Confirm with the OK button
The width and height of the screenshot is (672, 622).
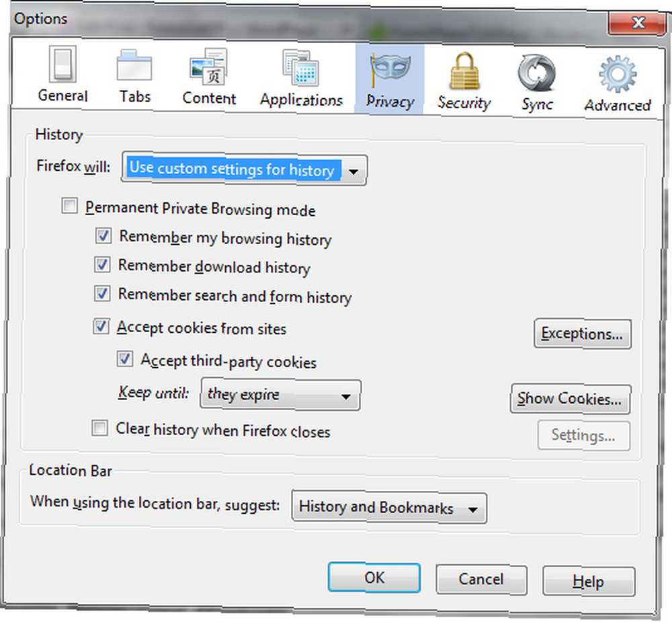(374, 578)
